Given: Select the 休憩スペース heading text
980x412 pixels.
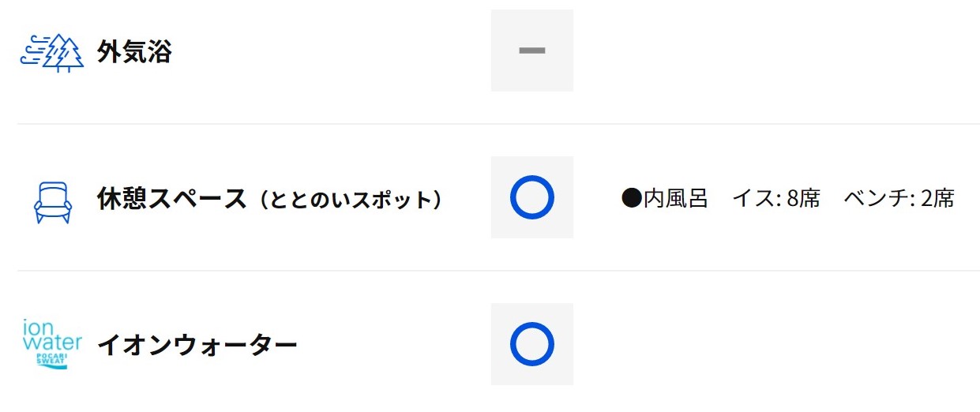Looking at the screenshot, I should (x=172, y=198).
